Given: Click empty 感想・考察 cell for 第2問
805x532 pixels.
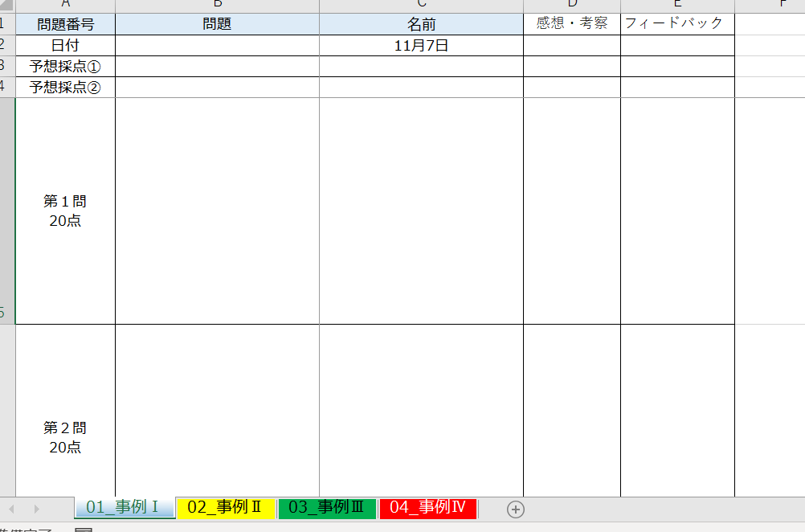Looking at the screenshot, I should (x=572, y=411).
